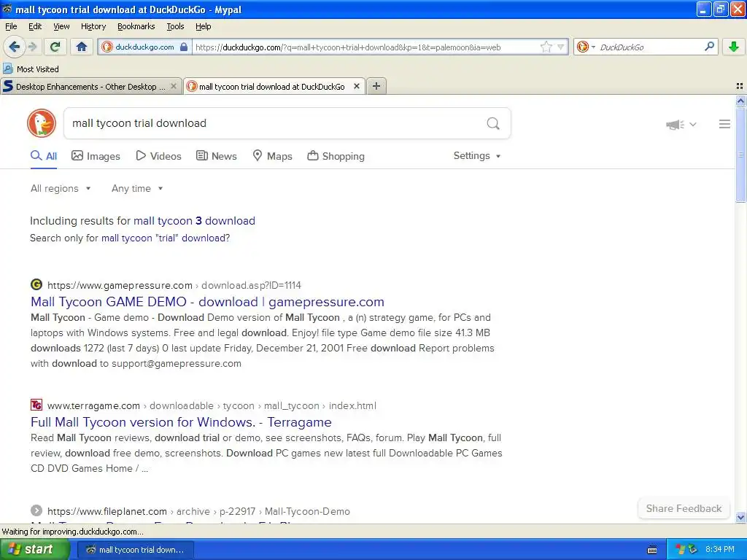Close the mall tycoon DuckDuckGo tab
This screenshot has height=560, width=747.
click(x=356, y=86)
